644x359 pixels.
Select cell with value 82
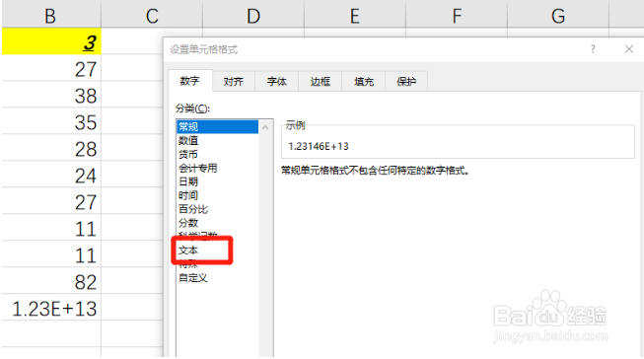(51, 281)
